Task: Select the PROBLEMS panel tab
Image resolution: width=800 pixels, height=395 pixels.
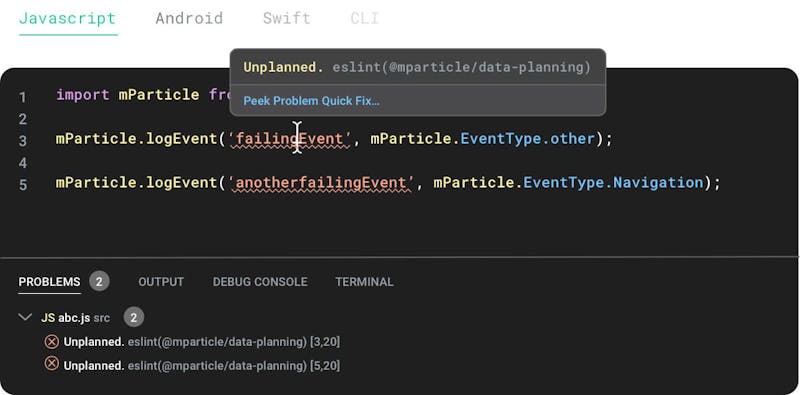Action: click(x=49, y=282)
